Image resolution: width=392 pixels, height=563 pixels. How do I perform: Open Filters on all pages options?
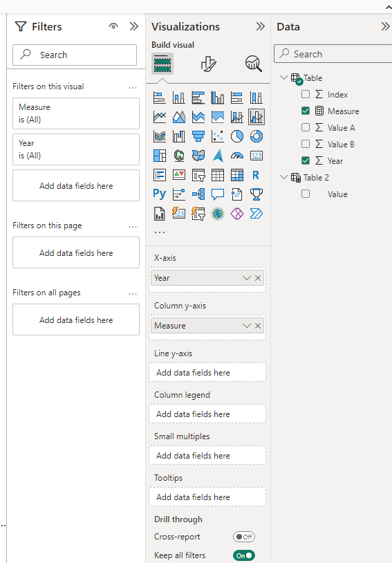tap(133, 294)
